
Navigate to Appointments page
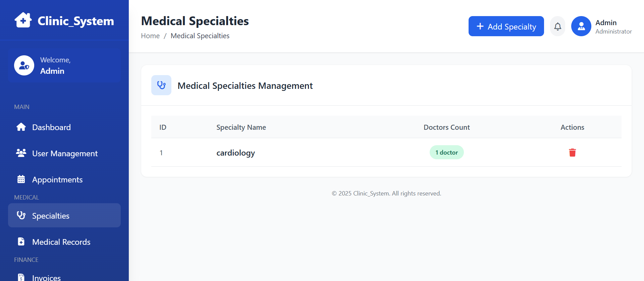(x=57, y=180)
